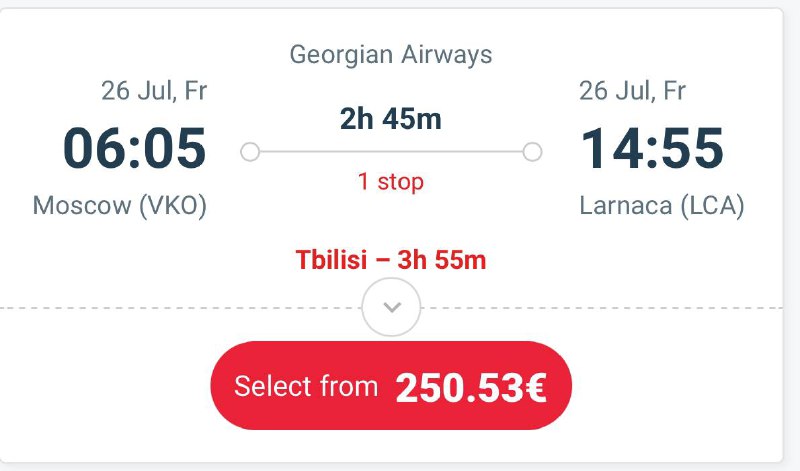This screenshot has width=800, height=471.
Task: Click the departure date 26 Jul, Fr
Action: point(154,91)
